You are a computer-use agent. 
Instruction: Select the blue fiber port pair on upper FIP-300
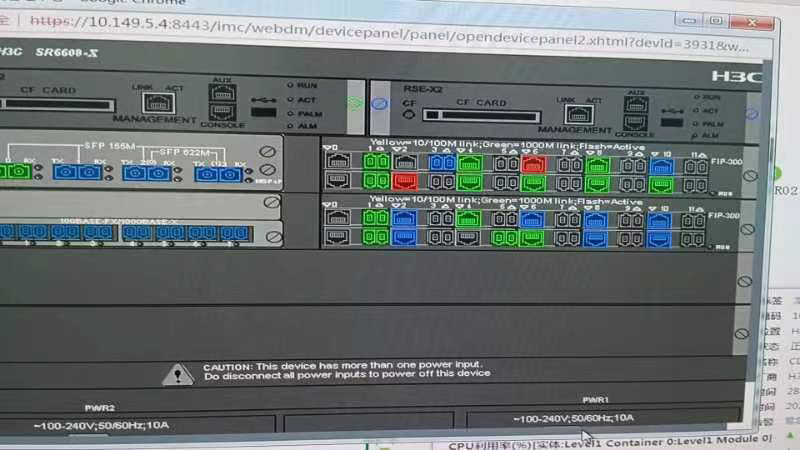[x=442, y=163]
